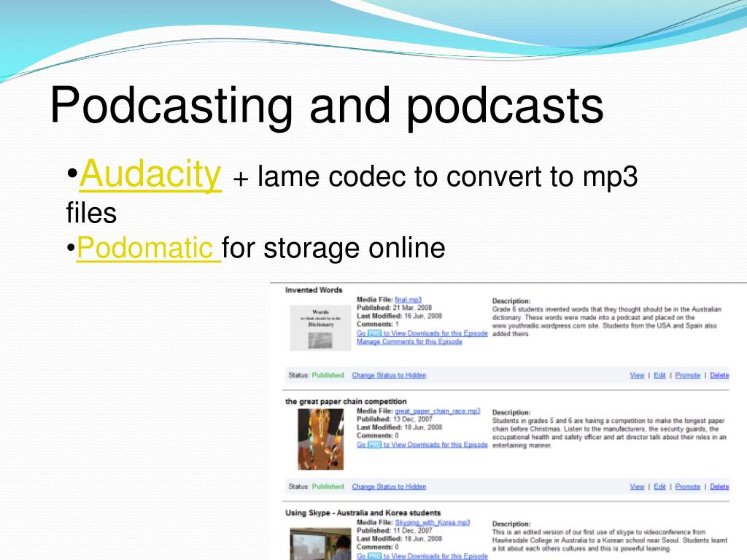Change Invented Words status to hidden

pyautogui.click(x=389, y=376)
